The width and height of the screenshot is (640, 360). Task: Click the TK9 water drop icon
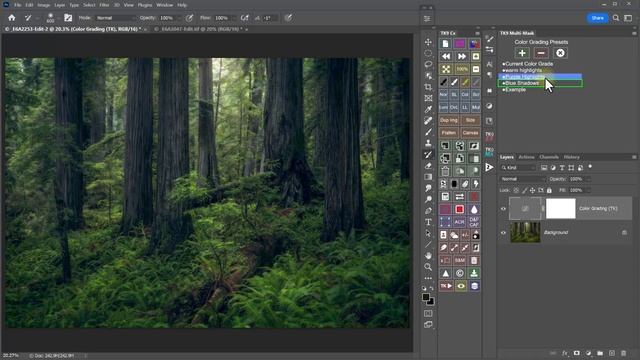coord(474,209)
